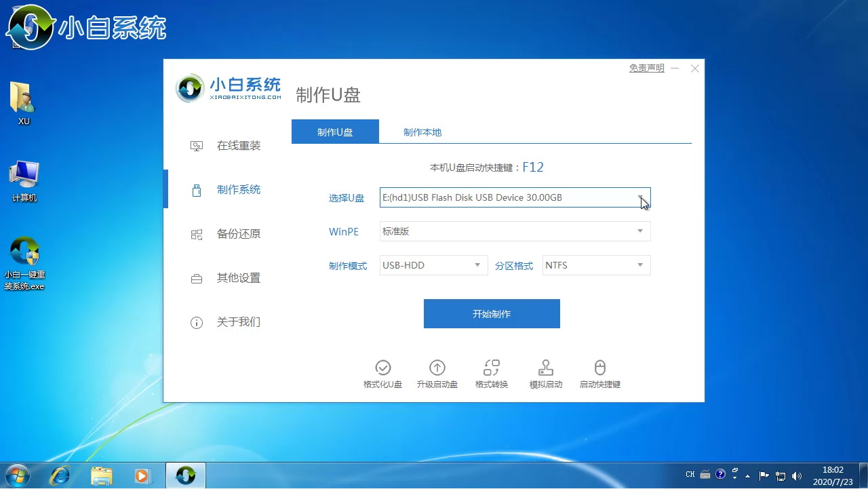Click the 本机U盘启动快捷键 F12 text
Screen dimensions: 868x489
pyautogui.click(x=487, y=168)
